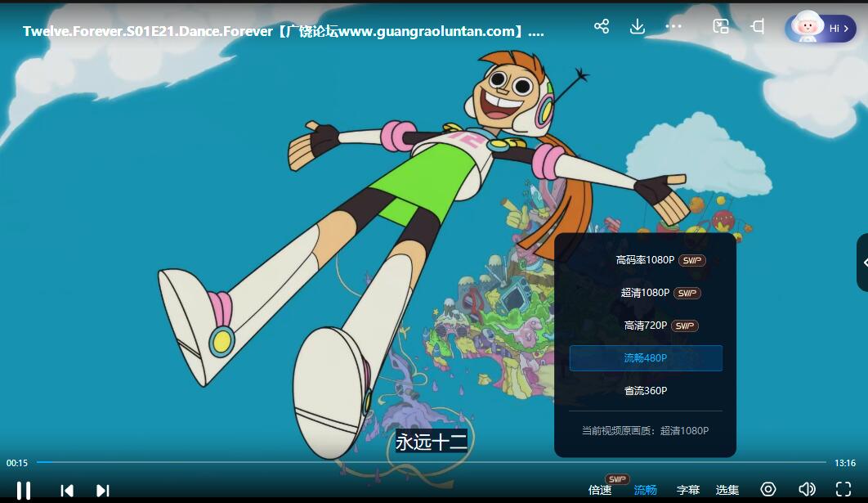Click the SVIP badge beside 超清1080P
The height and width of the screenshot is (503, 868).
pos(687,293)
